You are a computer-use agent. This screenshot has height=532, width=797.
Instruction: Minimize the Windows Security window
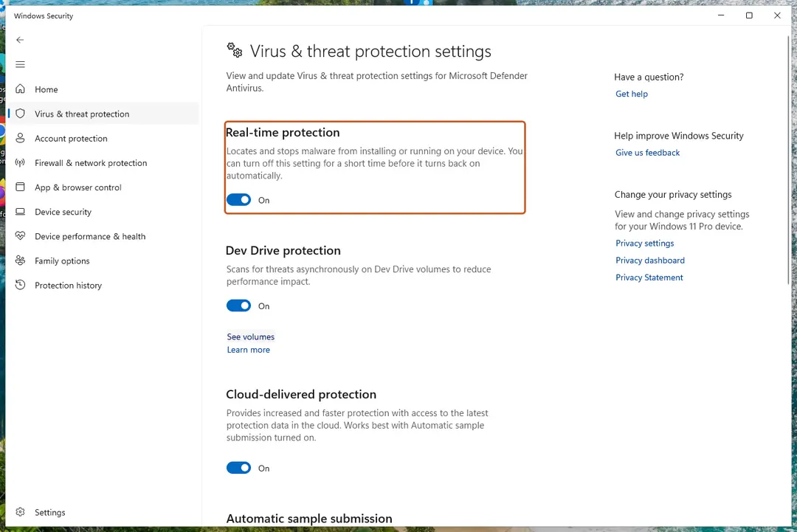click(721, 15)
